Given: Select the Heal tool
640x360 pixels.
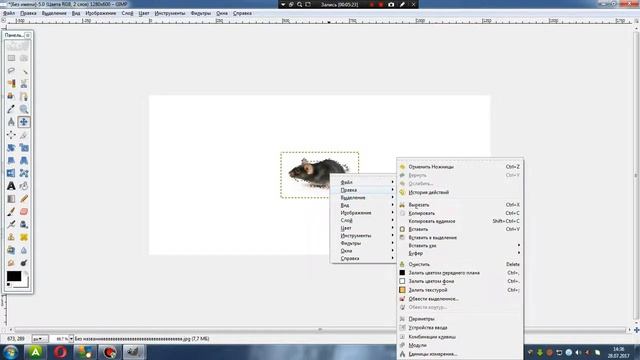Looking at the screenshot, I should click(x=24, y=237).
